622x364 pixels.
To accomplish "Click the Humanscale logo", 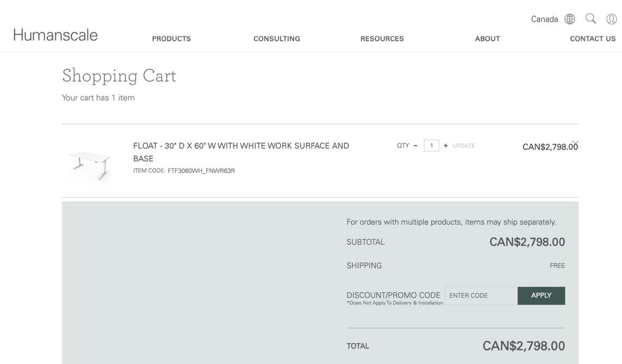I will (55, 35).
